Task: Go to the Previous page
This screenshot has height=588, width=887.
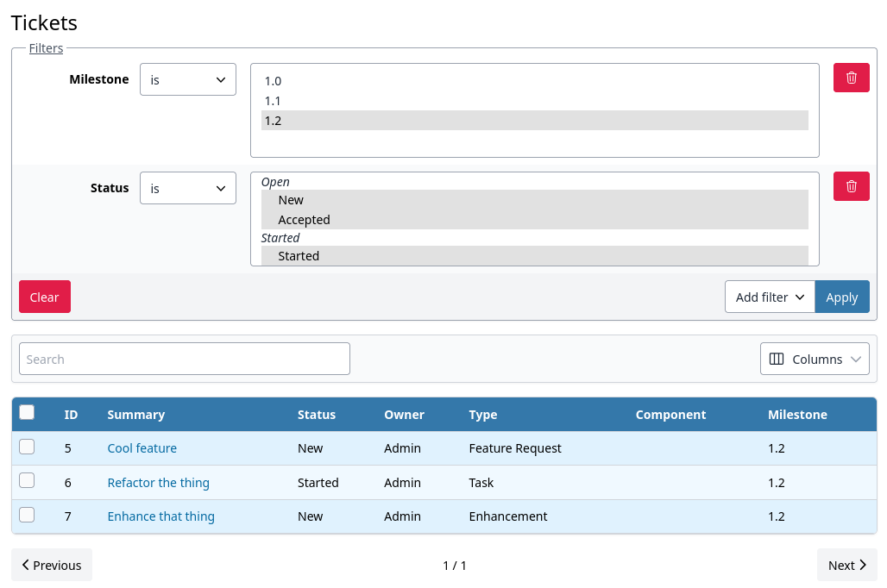Action: point(52,565)
